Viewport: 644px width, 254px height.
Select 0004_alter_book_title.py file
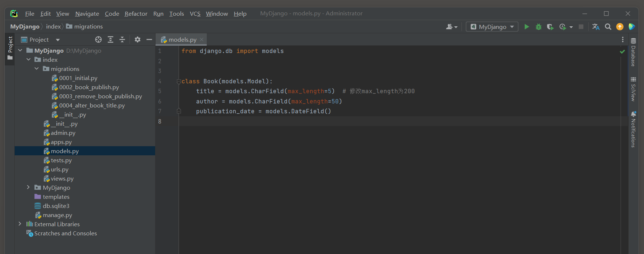[92, 105]
